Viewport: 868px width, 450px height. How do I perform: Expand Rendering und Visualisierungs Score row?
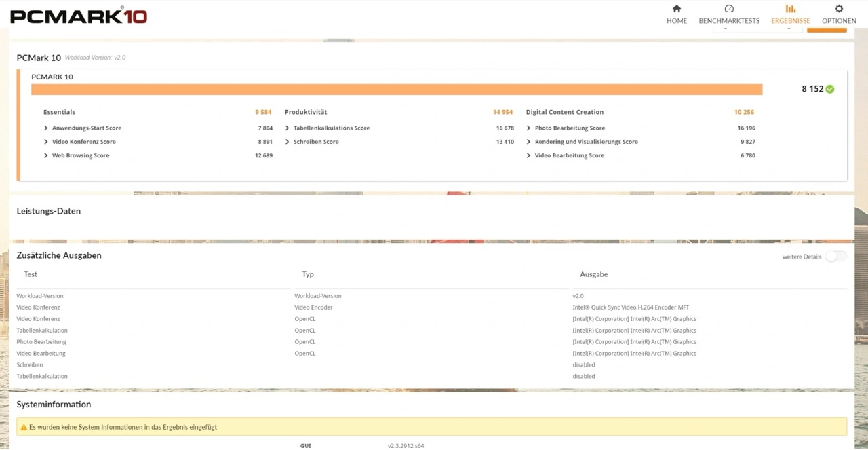pyautogui.click(x=529, y=142)
